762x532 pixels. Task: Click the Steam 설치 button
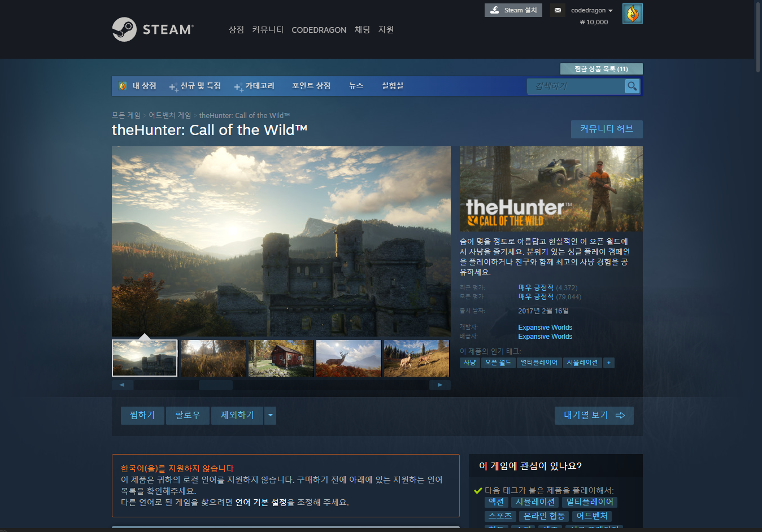point(513,10)
